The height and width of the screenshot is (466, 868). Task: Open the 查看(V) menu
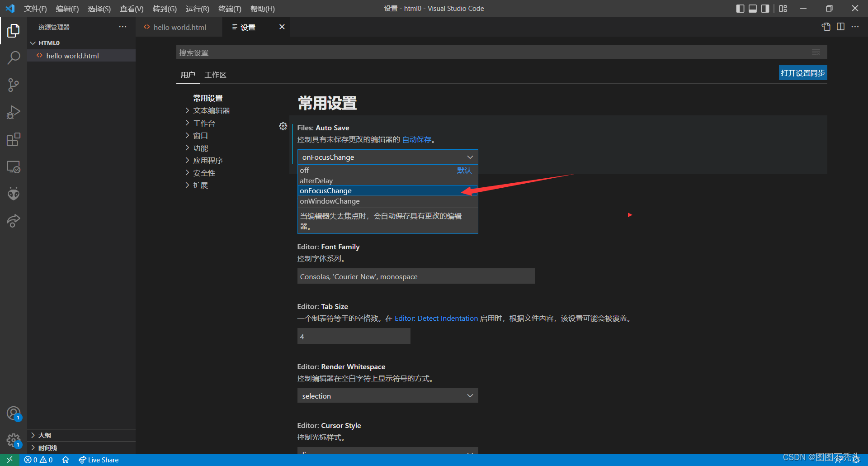[x=132, y=9]
